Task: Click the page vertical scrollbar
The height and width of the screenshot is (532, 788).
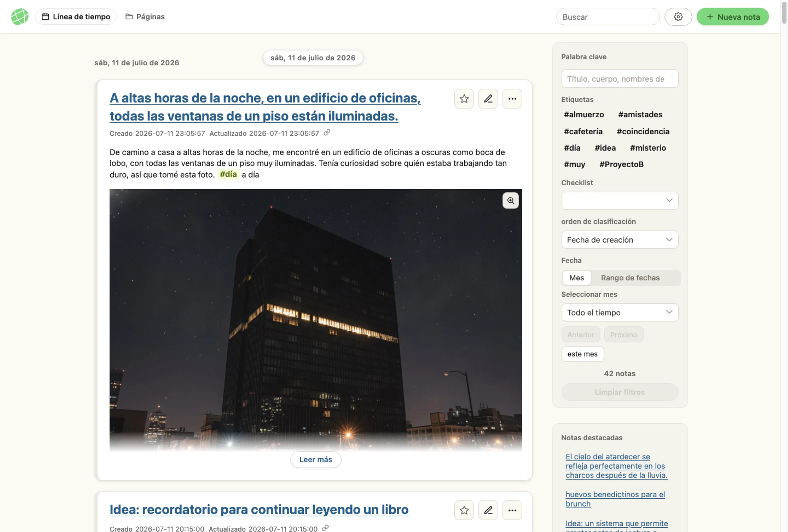Action: click(x=784, y=13)
